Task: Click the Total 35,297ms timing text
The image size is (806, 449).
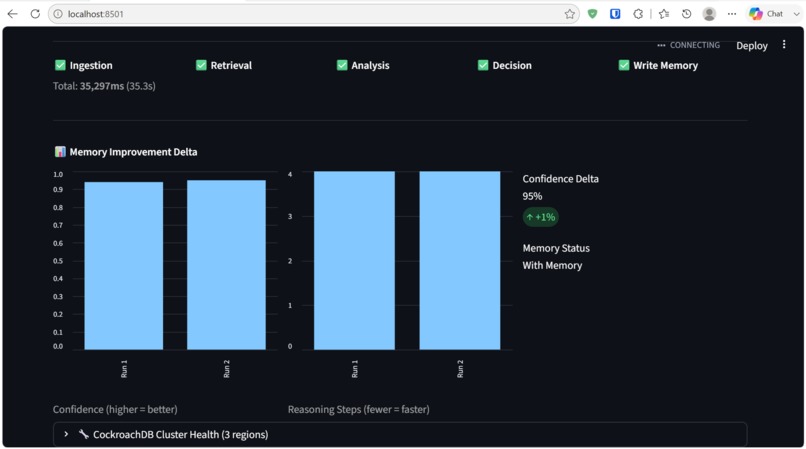Action: tap(104, 86)
